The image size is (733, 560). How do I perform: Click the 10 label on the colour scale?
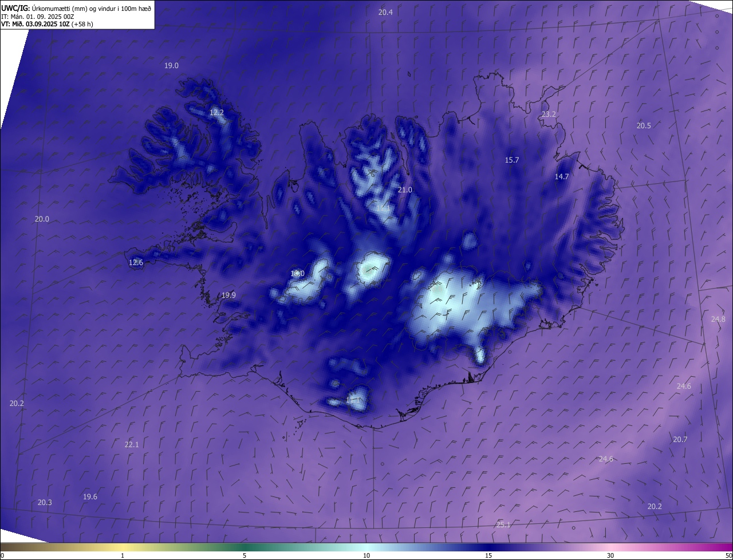coord(366,555)
